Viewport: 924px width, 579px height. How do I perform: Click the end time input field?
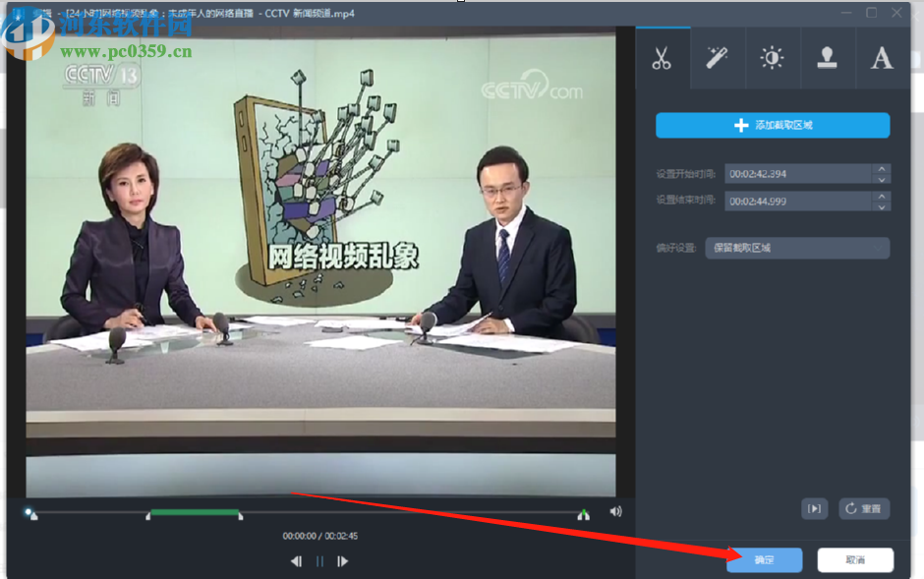tap(798, 201)
